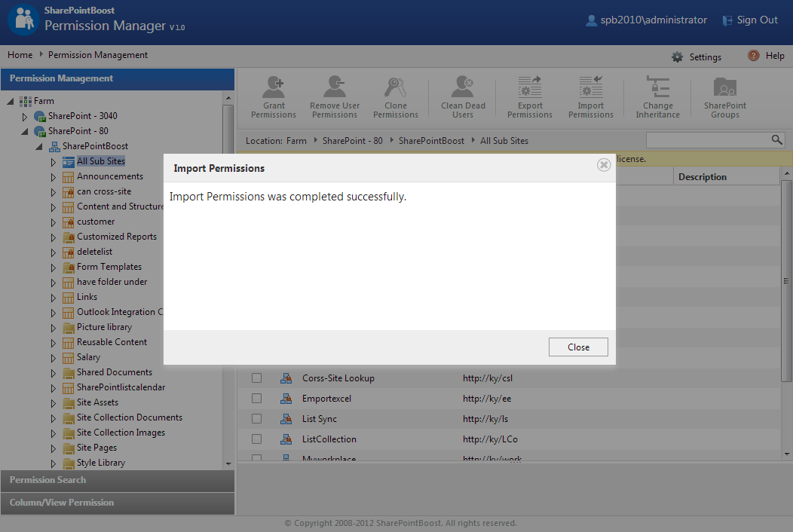Image resolution: width=793 pixels, height=532 pixels.
Task: Expand the Salary tree node
Action: [x=53, y=358]
